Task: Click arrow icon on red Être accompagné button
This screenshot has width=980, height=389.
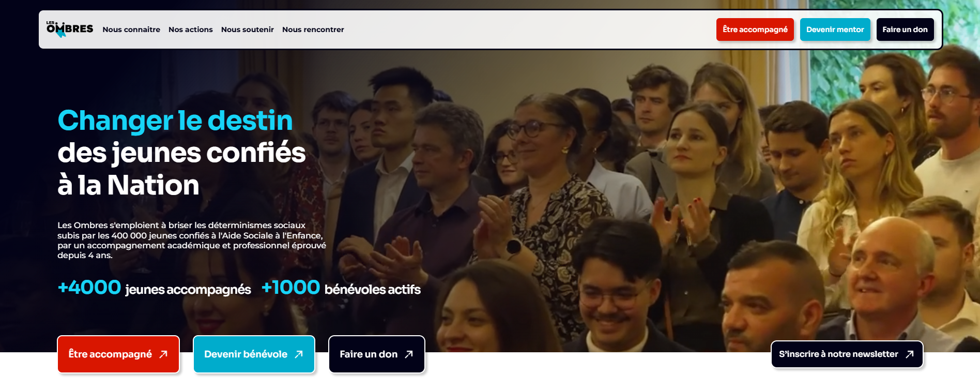Action: (x=163, y=354)
